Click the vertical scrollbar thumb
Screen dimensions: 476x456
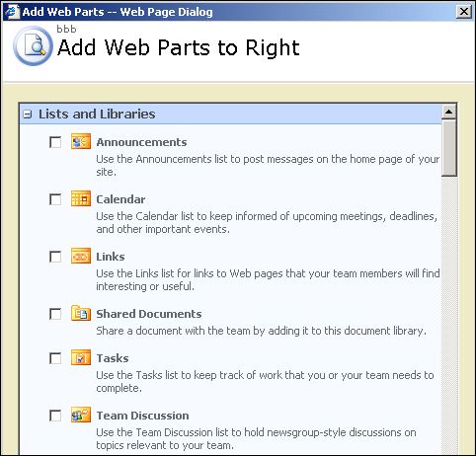(448, 148)
